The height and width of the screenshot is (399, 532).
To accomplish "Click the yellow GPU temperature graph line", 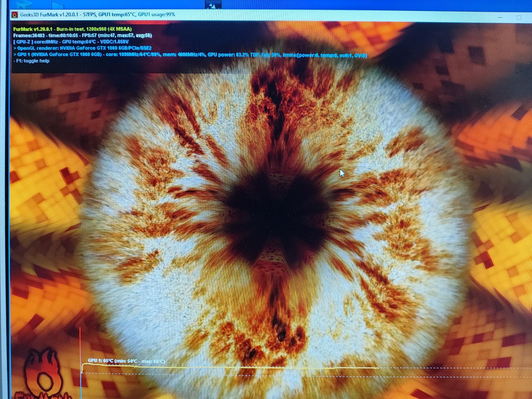I will (230, 368).
